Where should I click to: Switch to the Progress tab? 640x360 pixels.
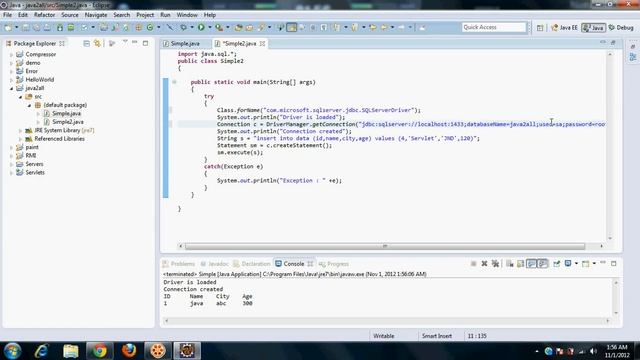pos(334,264)
